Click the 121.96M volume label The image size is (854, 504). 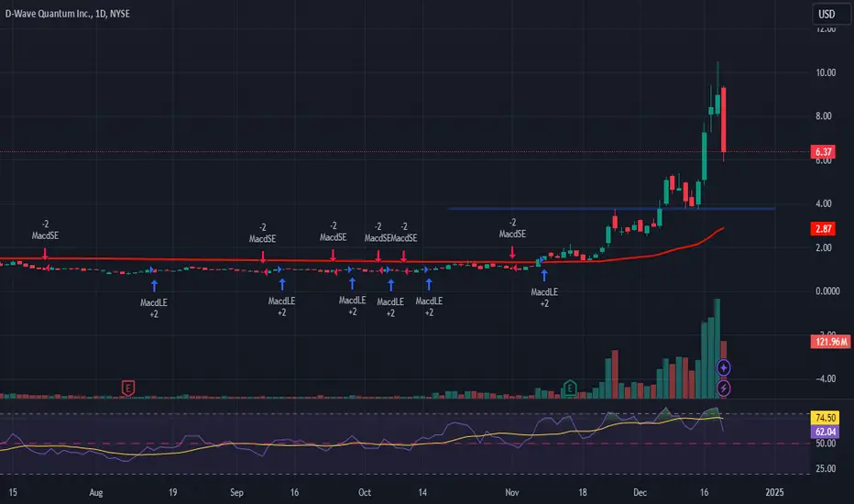(x=830, y=342)
